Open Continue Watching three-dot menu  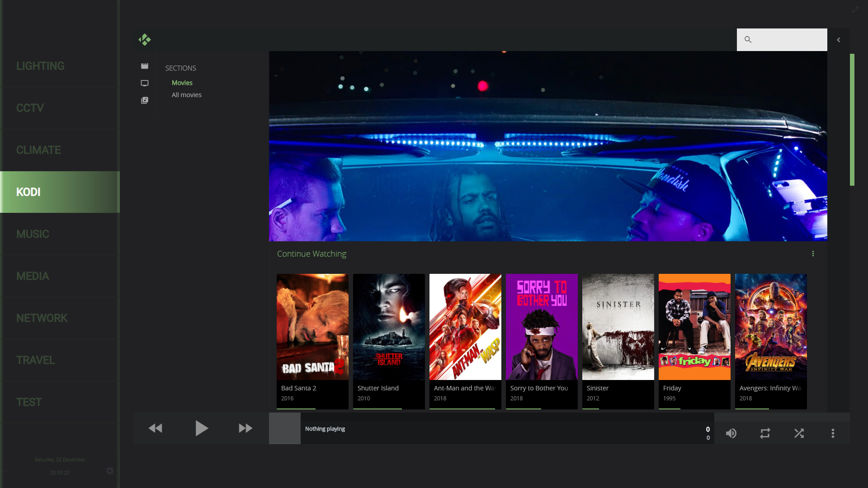click(813, 254)
